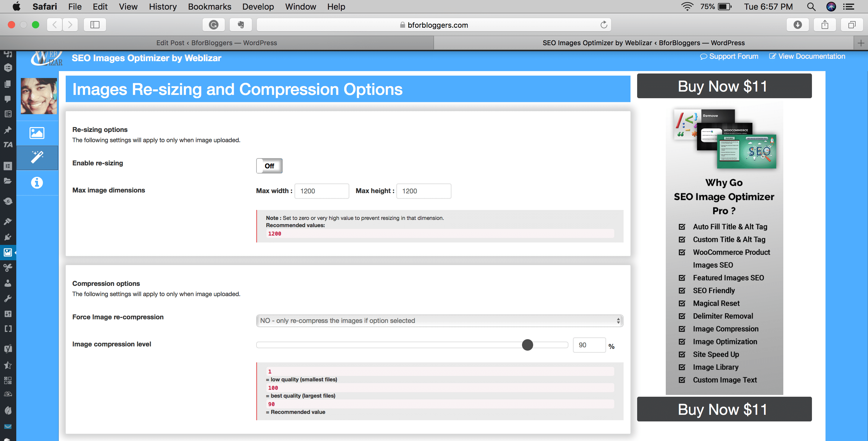
Task: Open the Bookmarks menu
Action: 209,7
